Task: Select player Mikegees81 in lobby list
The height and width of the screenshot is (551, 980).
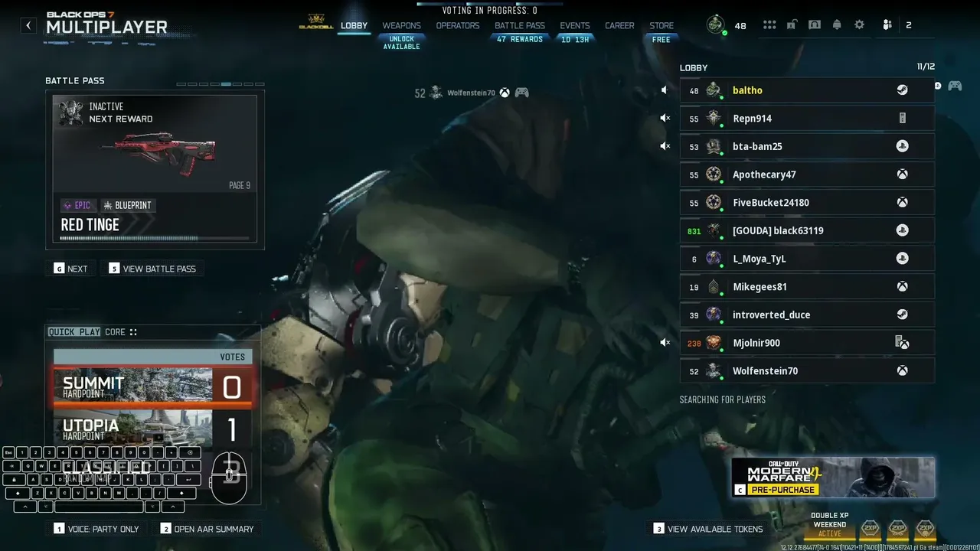Action: [807, 287]
